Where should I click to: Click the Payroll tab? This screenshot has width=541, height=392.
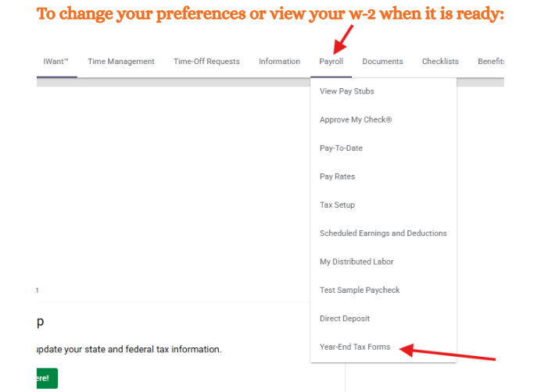331,62
